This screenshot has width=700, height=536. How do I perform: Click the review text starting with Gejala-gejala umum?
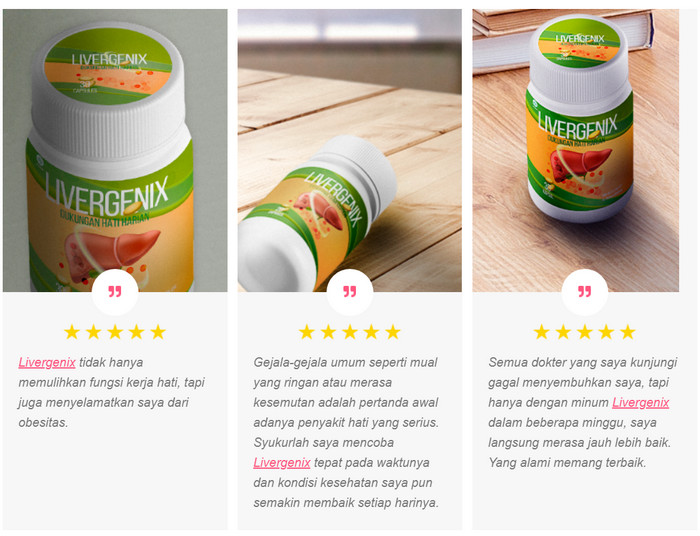[x=346, y=432]
